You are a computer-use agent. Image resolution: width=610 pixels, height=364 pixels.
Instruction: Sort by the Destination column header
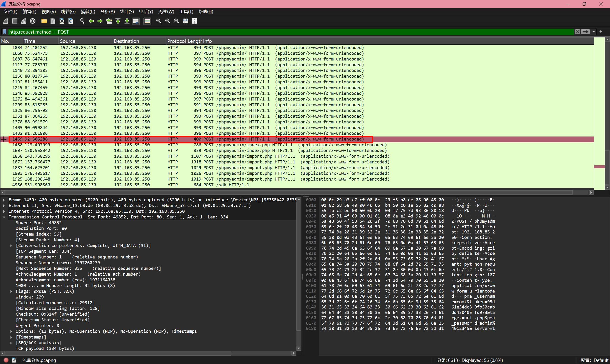pyautogui.click(x=139, y=41)
